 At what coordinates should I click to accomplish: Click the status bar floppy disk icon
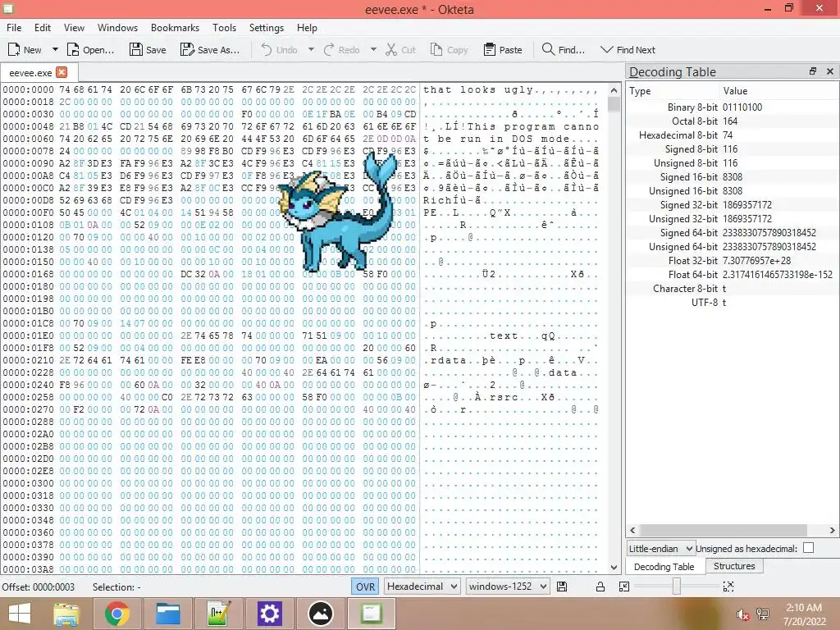[561, 587]
